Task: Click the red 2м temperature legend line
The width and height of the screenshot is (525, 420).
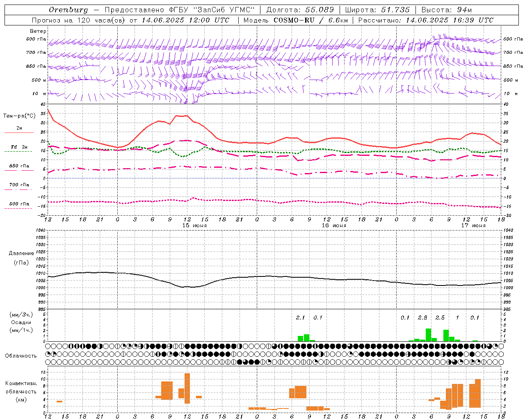Action: click(19, 133)
